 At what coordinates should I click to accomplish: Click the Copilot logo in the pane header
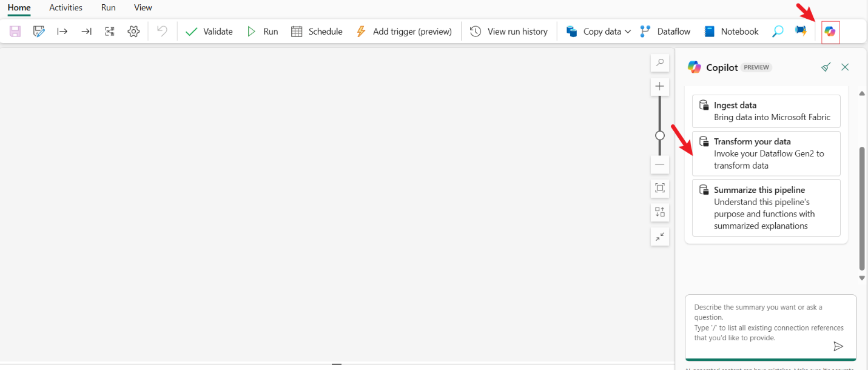point(695,67)
